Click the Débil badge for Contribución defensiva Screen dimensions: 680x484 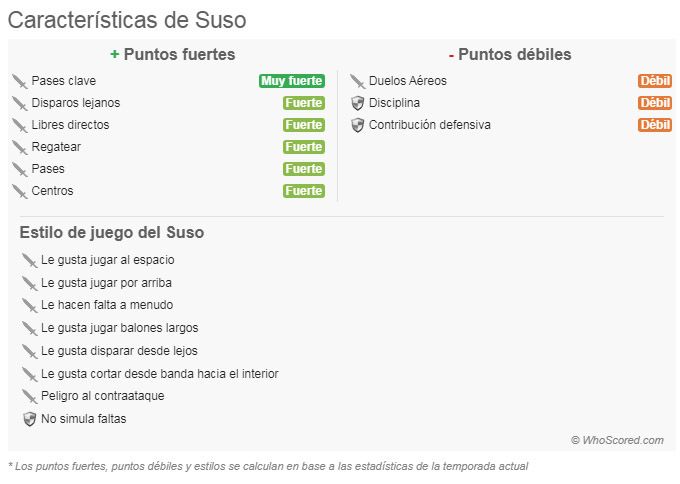pos(655,125)
